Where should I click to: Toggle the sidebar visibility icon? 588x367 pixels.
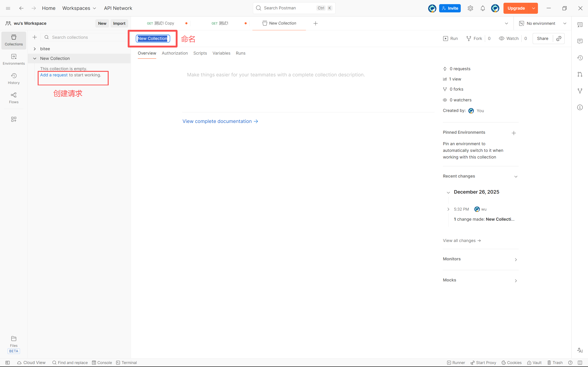tap(8, 362)
